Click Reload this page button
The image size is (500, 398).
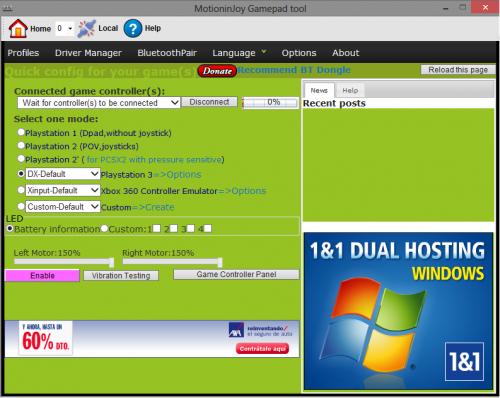(x=458, y=70)
